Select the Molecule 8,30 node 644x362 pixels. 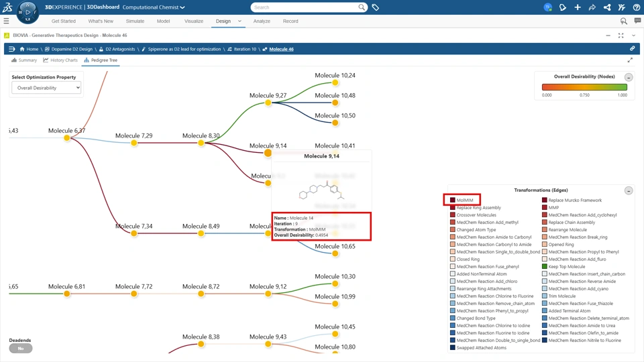[201, 143]
